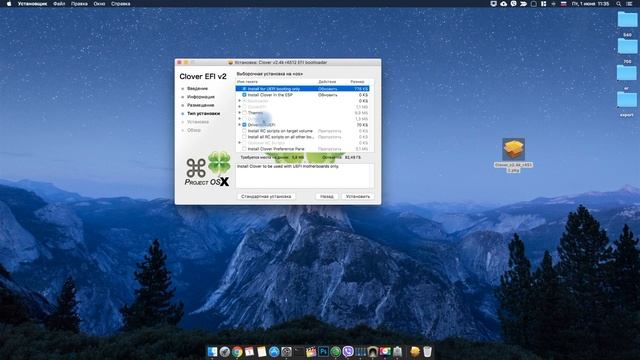640x360 pixels.
Task: Open the desktop folder named 700
Action: click(627, 46)
